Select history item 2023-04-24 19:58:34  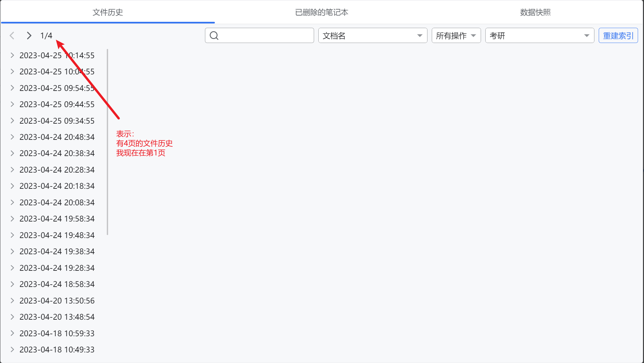coord(57,219)
